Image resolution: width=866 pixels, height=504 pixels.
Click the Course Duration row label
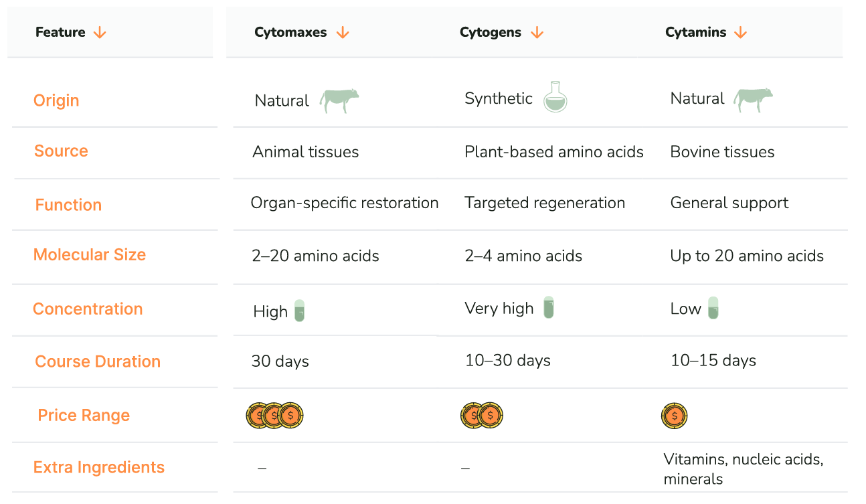pyautogui.click(x=98, y=361)
